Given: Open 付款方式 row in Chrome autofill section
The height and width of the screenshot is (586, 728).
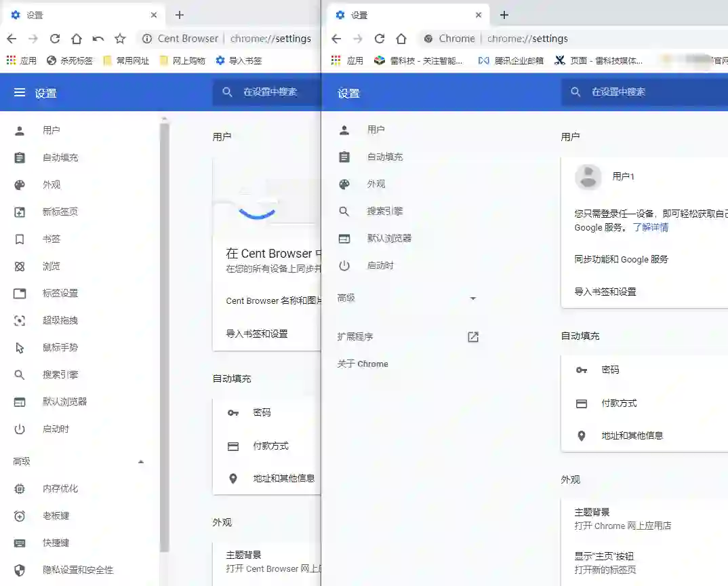Looking at the screenshot, I should click(645, 404).
